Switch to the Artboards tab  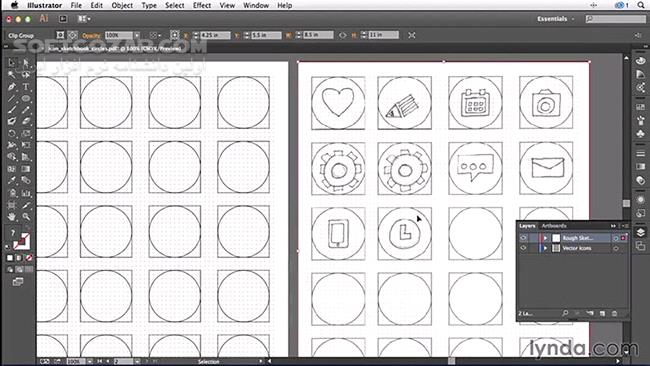(x=554, y=226)
